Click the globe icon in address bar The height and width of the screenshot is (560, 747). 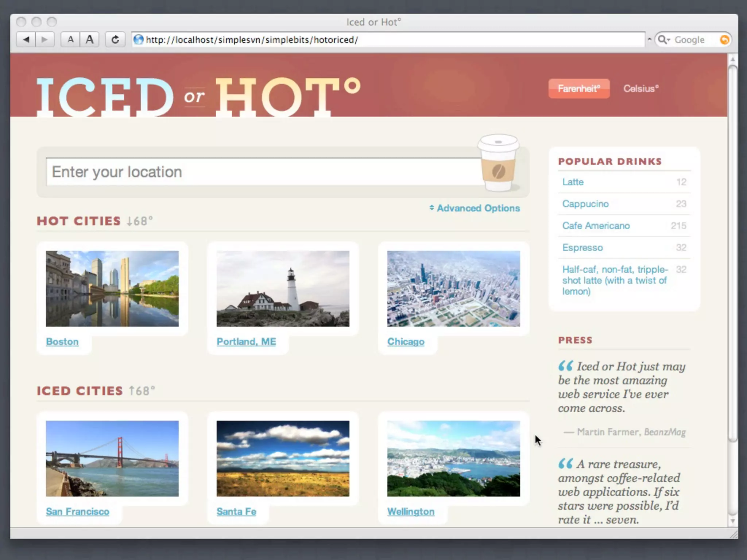pyautogui.click(x=138, y=39)
